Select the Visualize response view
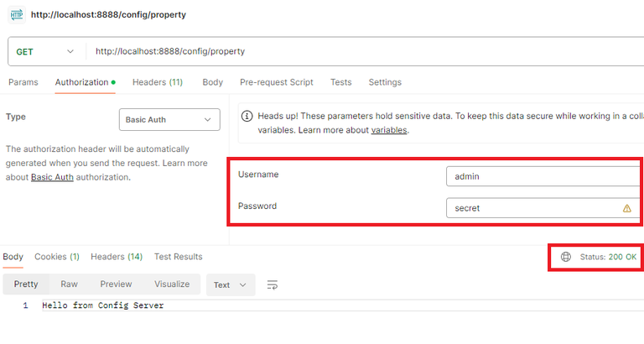Image resolution: width=644 pixels, height=344 pixels. (172, 284)
